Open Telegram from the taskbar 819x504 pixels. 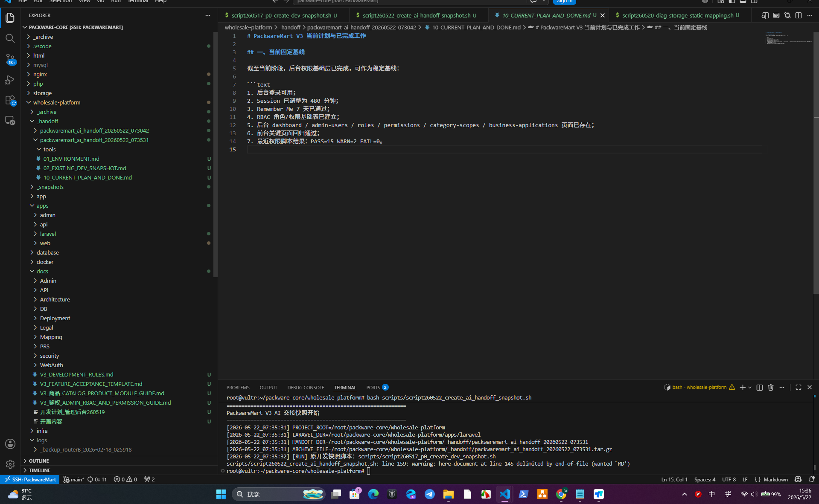point(430,494)
